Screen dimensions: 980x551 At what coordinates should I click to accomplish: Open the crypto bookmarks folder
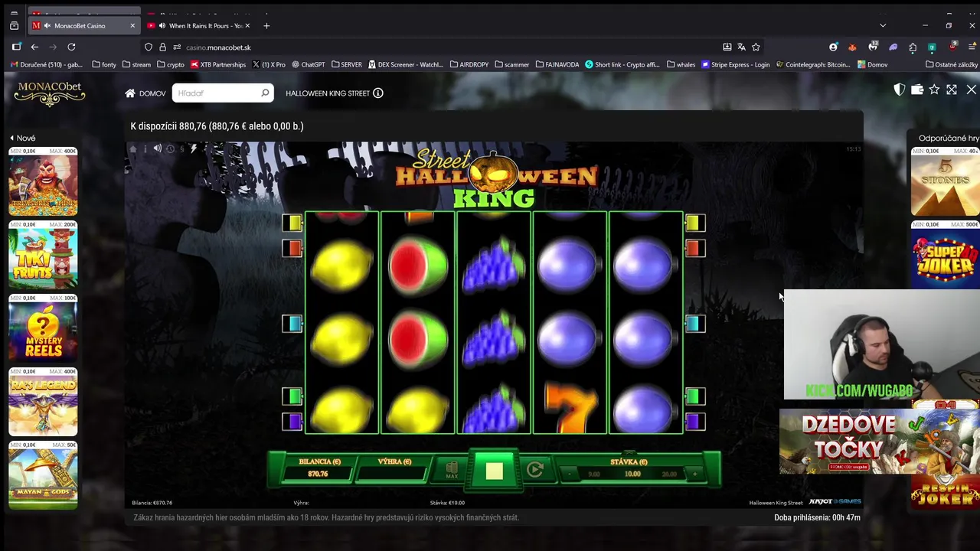pyautogui.click(x=171, y=64)
